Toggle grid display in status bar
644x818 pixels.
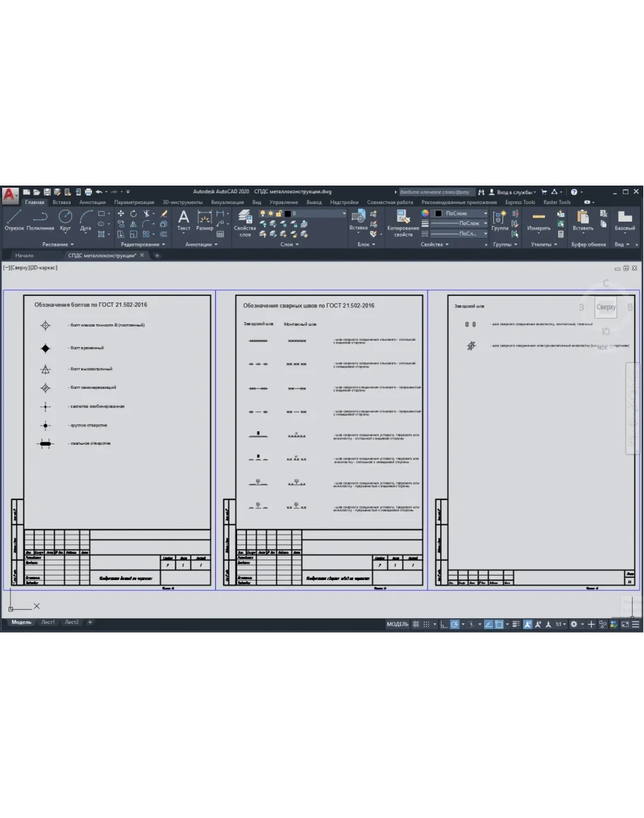(415, 624)
